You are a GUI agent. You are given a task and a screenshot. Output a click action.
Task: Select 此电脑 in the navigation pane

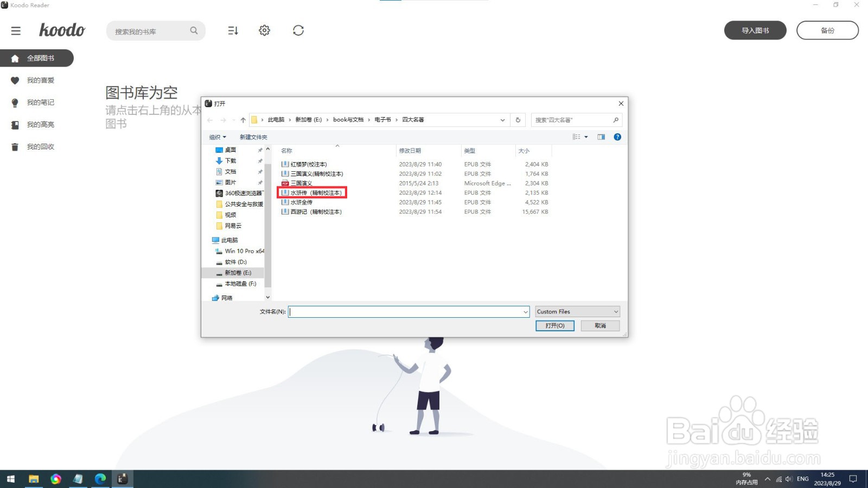[225, 240]
